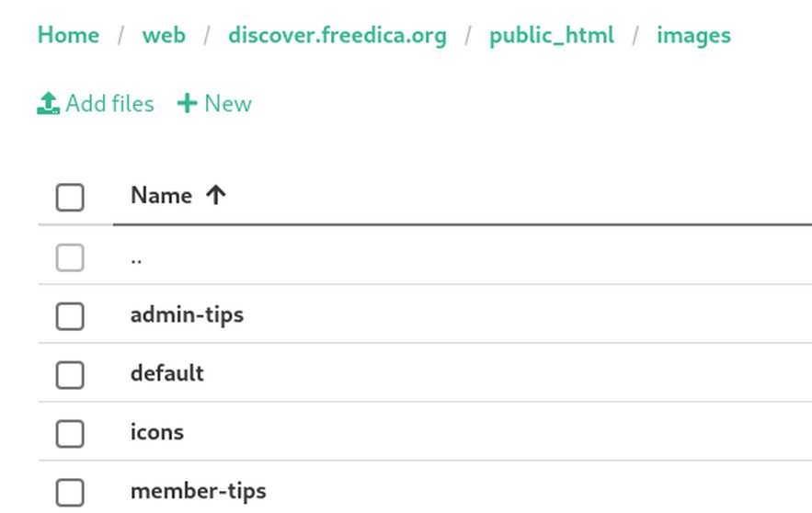Click the parent directory row checkbox
This screenshot has width=812, height=513.
(70, 257)
